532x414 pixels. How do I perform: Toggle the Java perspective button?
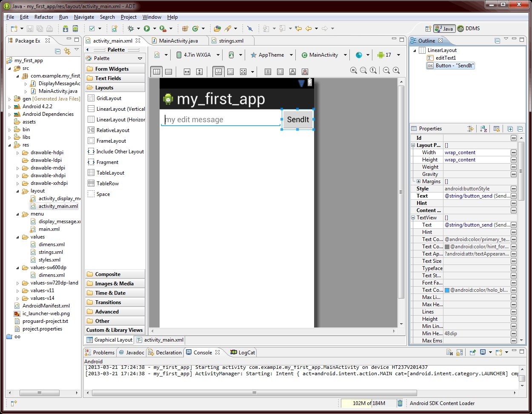[x=444, y=29]
